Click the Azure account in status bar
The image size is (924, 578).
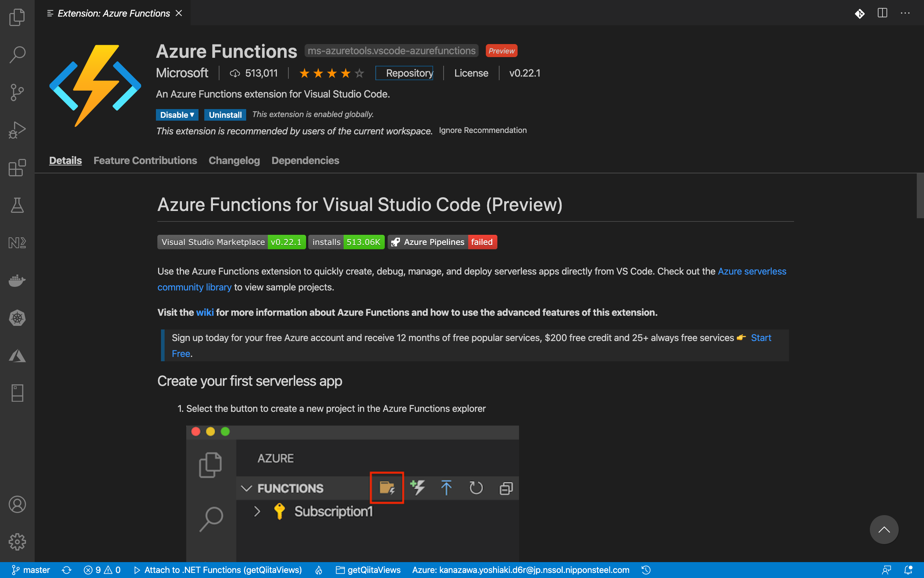pyautogui.click(x=521, y=570)
